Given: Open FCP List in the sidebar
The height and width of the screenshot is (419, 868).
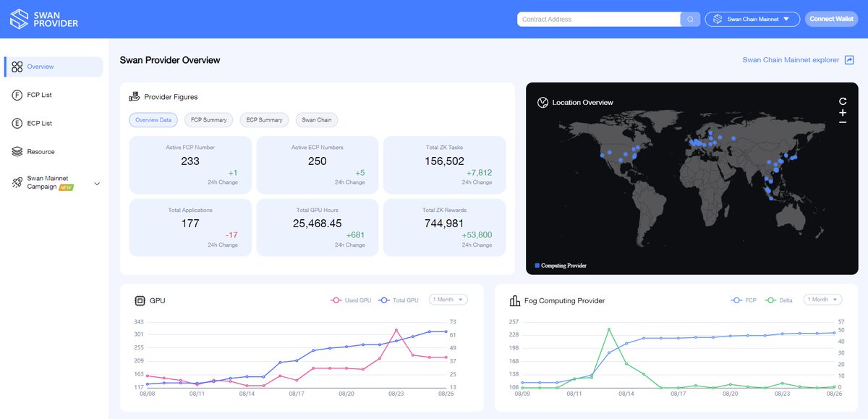Looking at the screenshot, I should pos(54,95).
